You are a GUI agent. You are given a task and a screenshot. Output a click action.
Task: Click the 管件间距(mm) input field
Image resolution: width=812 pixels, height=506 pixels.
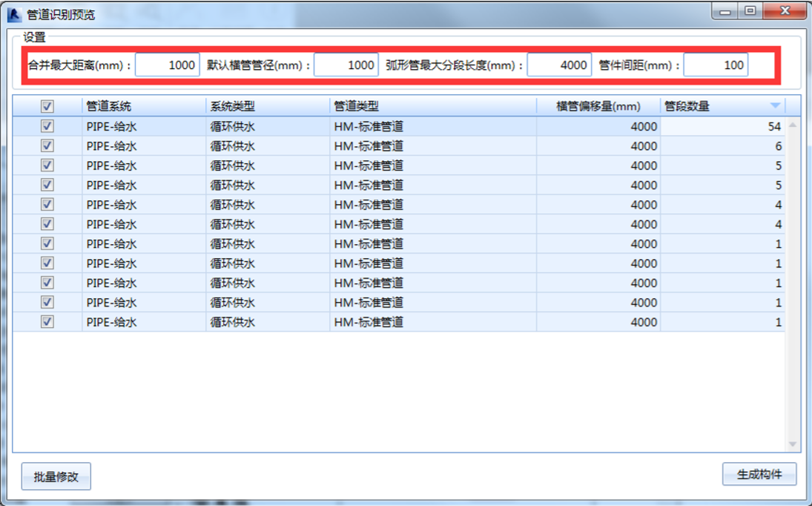pos(716,65)
